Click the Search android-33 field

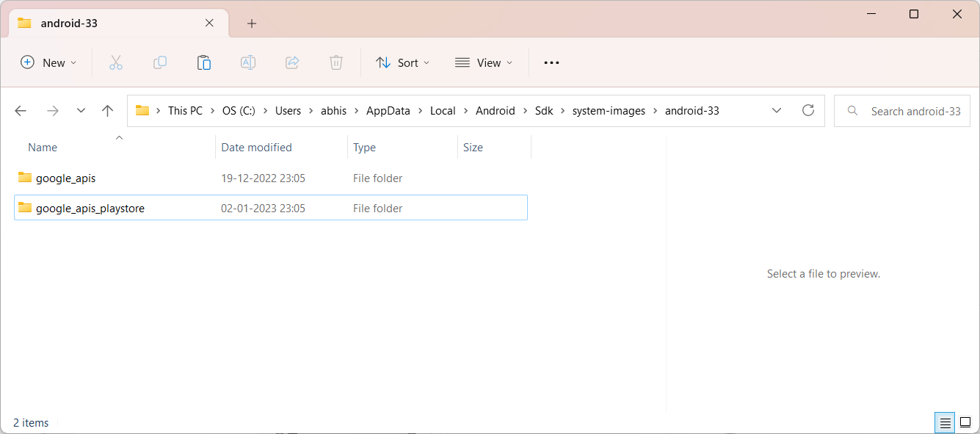tap(902, 111)
